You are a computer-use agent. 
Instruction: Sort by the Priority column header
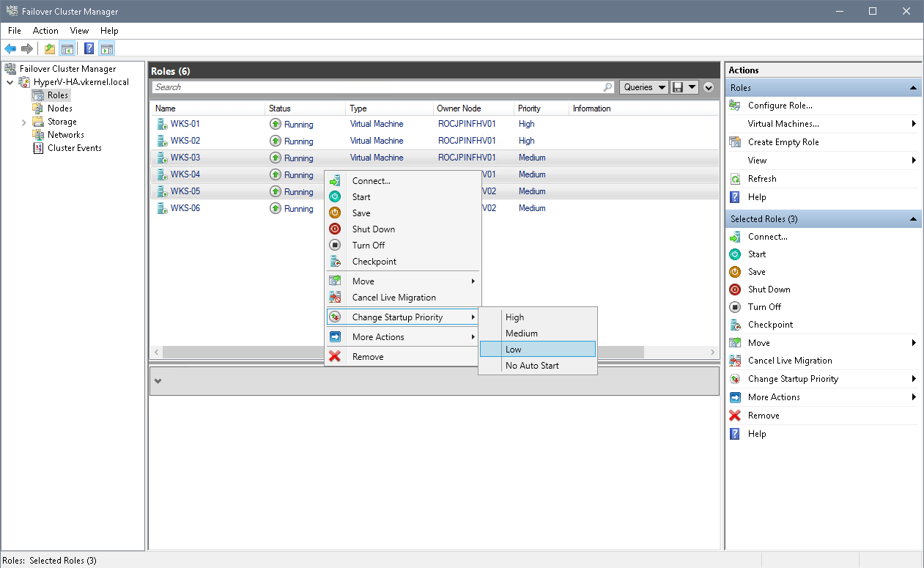[x=542, y=108]
